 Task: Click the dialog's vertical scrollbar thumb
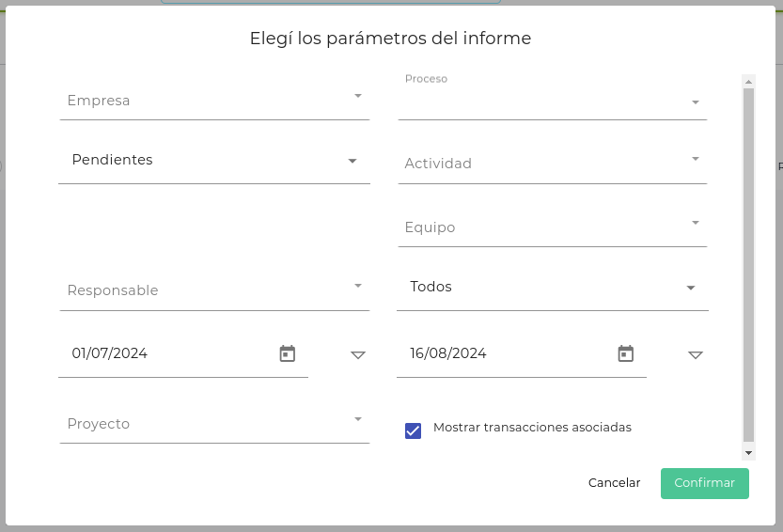pos(748,263)
